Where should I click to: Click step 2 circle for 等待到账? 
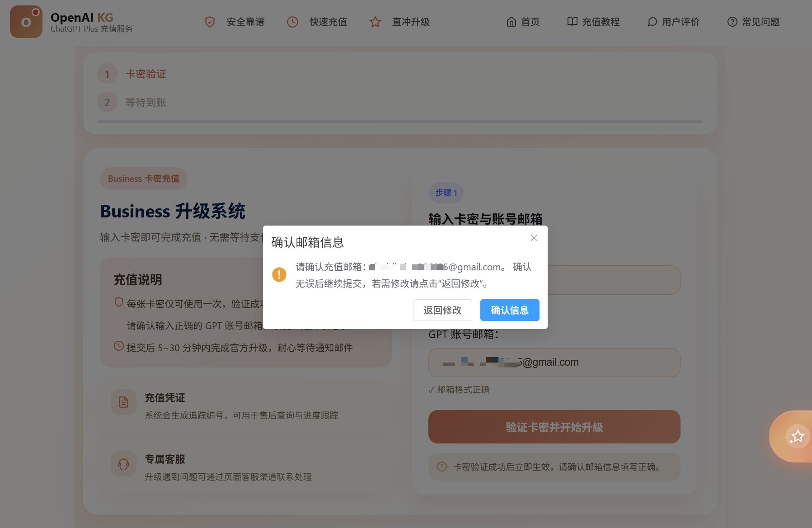point(107,102)
